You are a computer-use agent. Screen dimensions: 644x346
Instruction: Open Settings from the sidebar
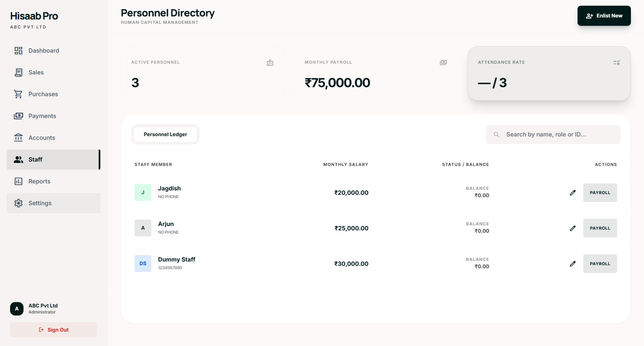click(53, 203)
